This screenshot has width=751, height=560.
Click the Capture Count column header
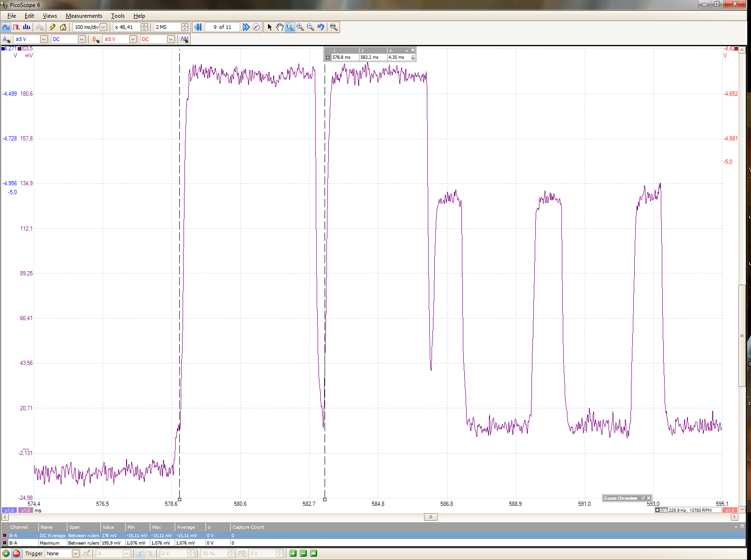click(248, 527)
